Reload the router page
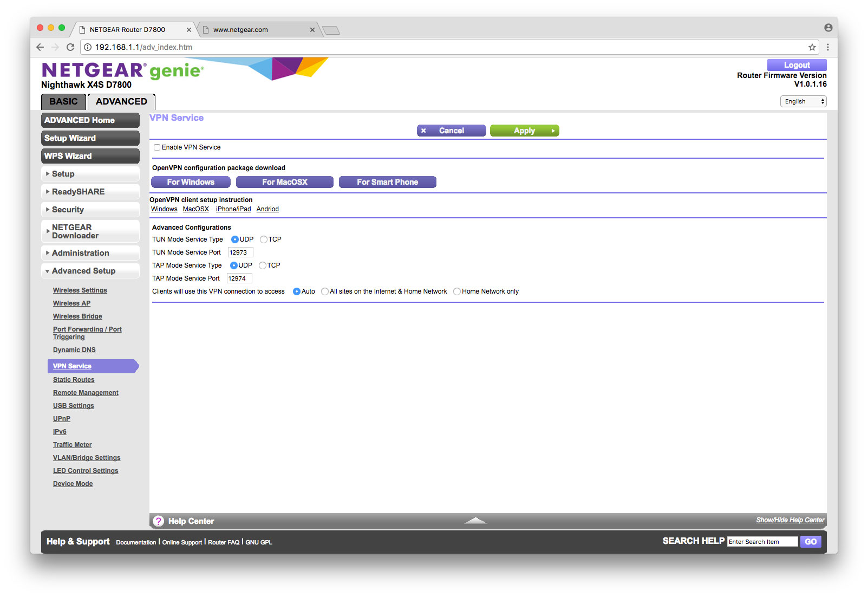This screenshot has height=597, width=868. coord(70,47)
